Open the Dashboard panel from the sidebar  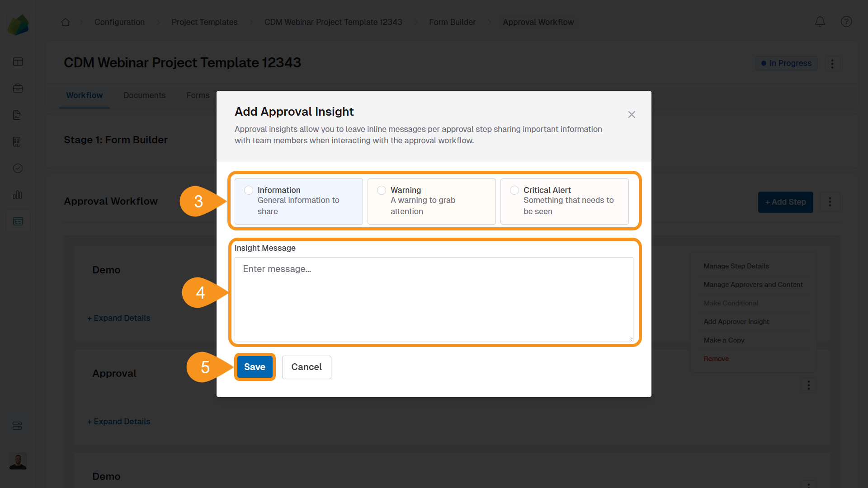[x=18, y=61]
